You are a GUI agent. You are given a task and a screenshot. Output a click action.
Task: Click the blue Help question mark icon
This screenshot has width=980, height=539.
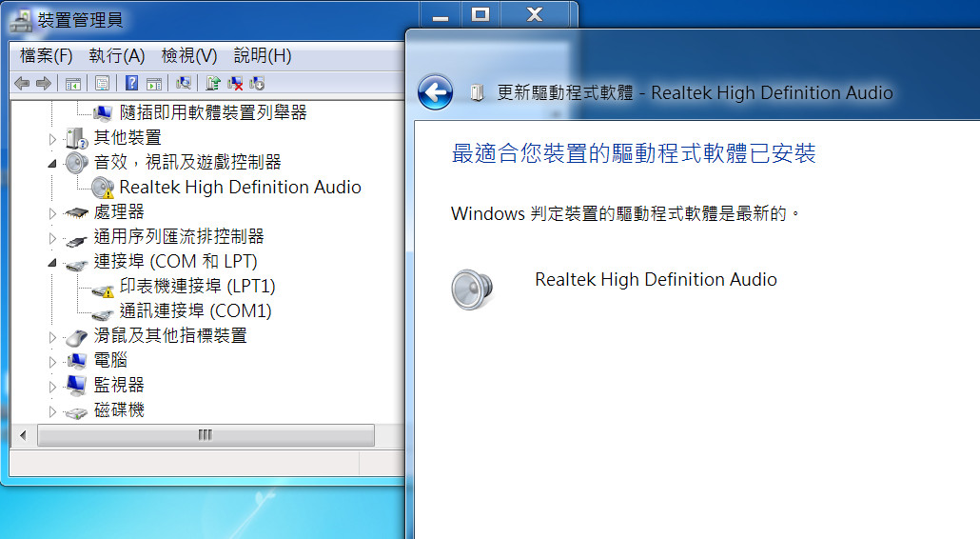(132, 83)
